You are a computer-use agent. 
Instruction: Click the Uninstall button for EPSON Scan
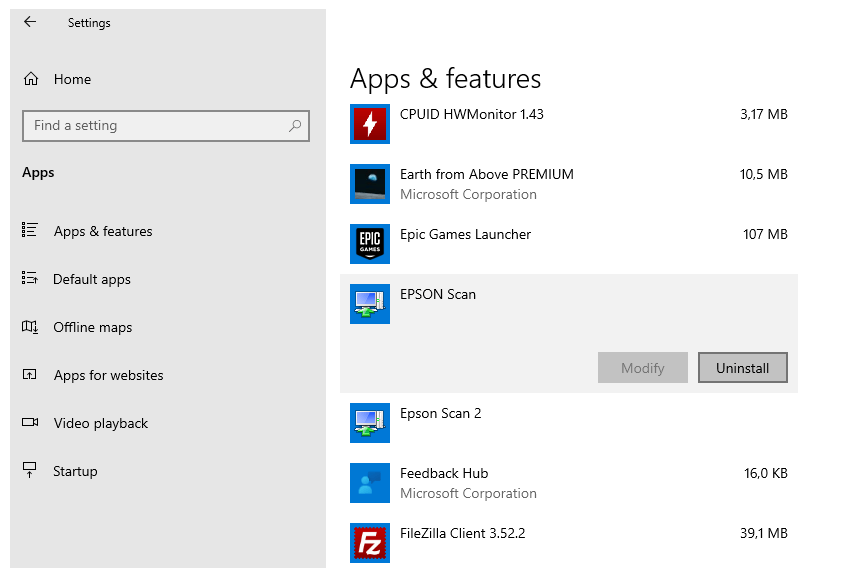(742, 367)
